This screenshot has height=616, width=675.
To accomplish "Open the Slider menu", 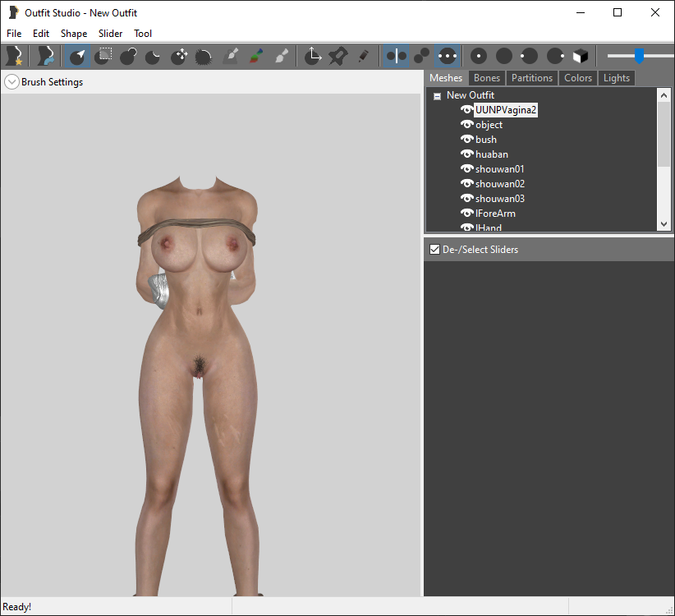I will 110,34.
